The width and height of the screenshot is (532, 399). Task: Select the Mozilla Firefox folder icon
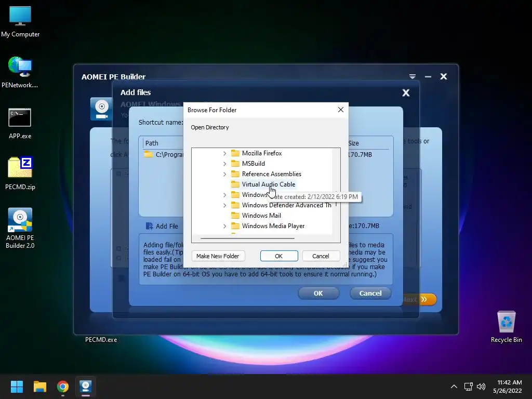point(235,153)
